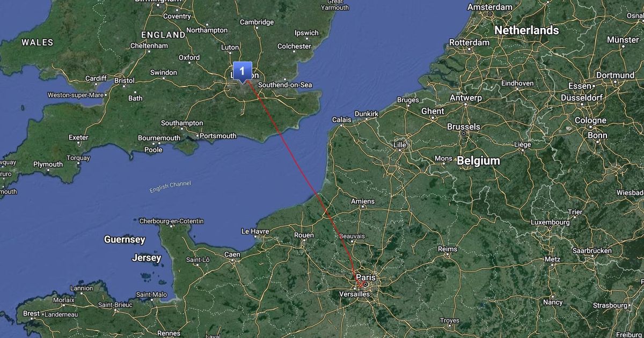
Task: Select the Reims city label
Action: tap(448, 249)
